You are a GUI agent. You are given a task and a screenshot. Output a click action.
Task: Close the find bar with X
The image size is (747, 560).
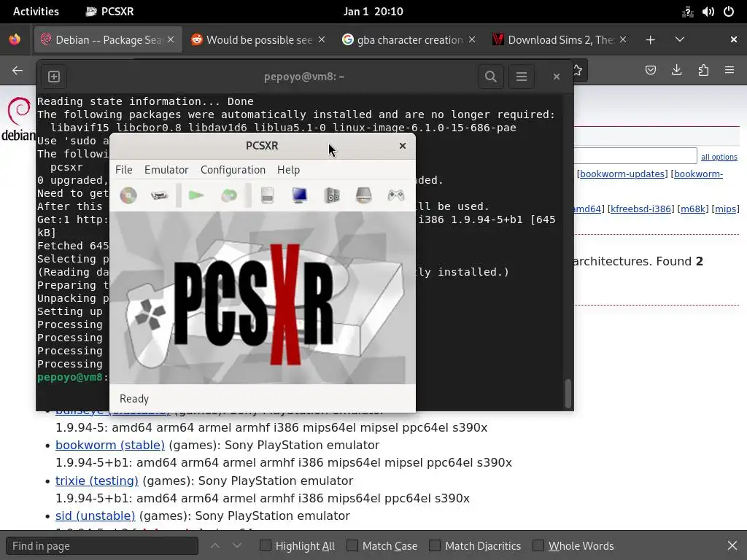click(732, 545)
